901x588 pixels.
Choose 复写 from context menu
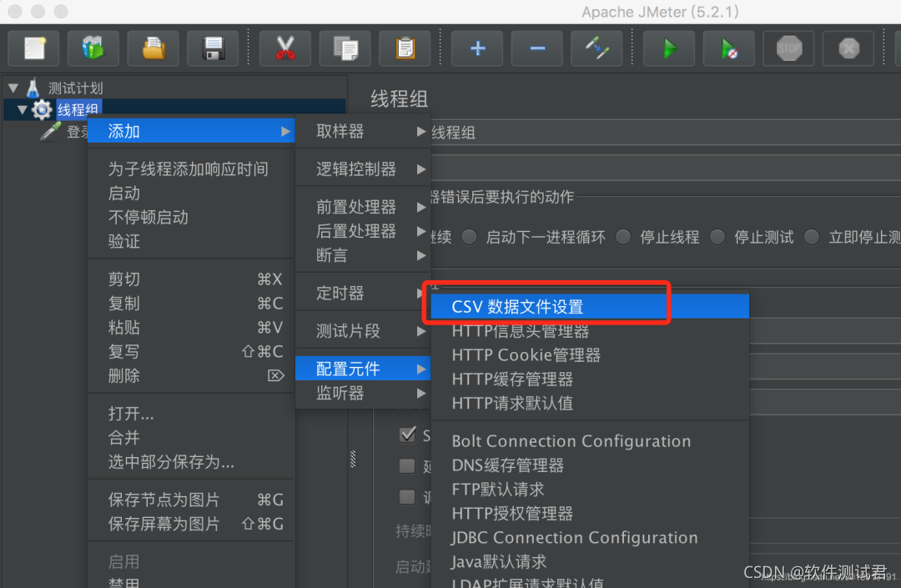tap(191, 351)
